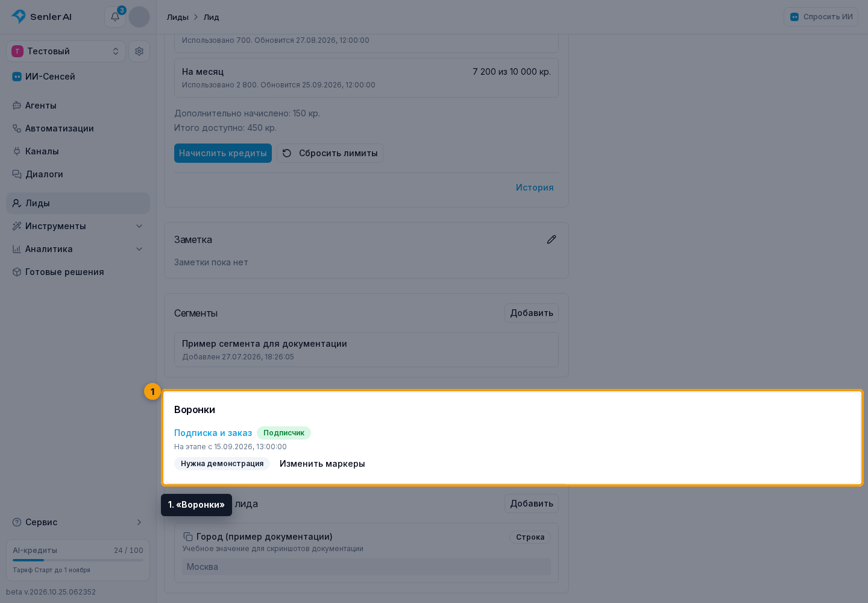This screenshot has width=868, height=603.
Task: Copy the Город field name icon
Action: point(188,537)
